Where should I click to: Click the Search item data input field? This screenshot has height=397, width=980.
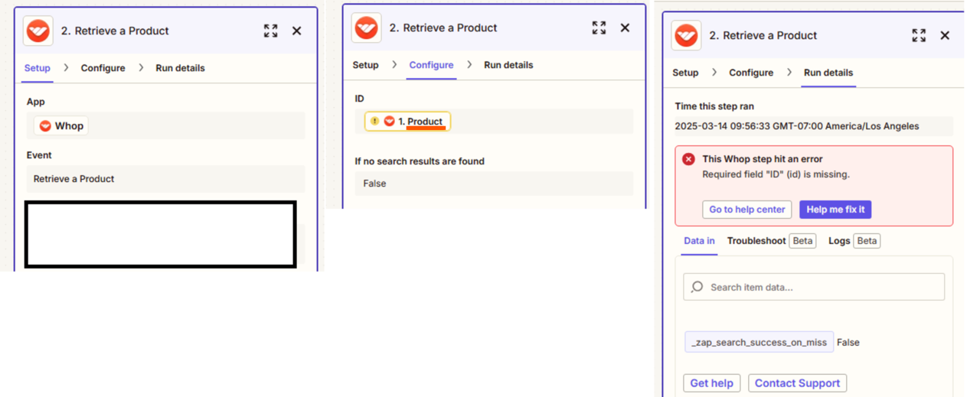814,287
